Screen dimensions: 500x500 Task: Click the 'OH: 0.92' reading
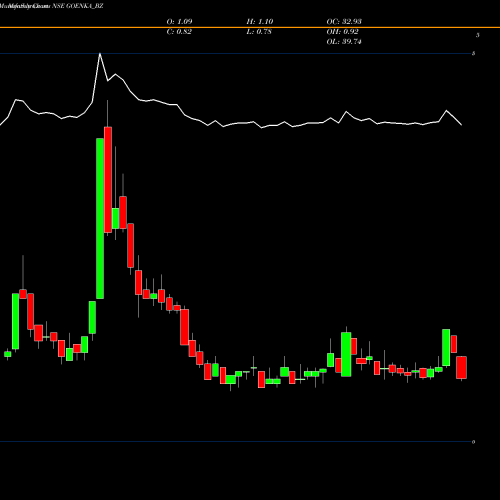[342, 32]
